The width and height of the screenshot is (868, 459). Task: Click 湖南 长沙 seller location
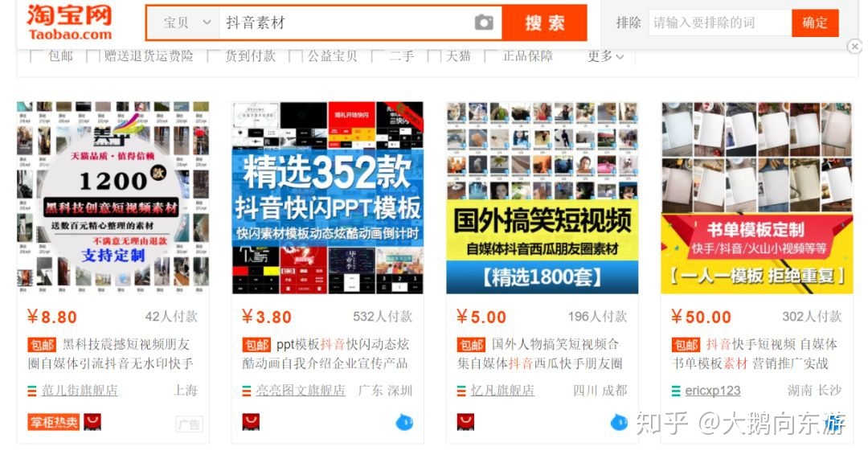tap(814, 391)
